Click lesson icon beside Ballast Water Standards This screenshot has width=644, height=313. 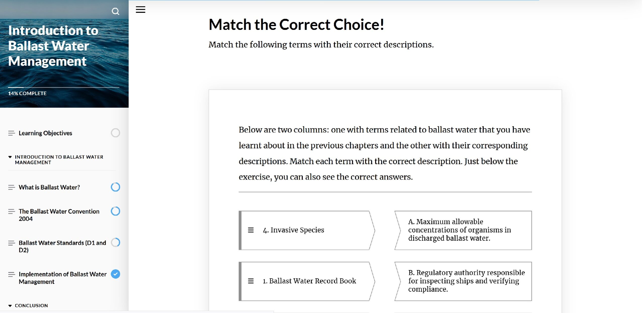point(11,243)
